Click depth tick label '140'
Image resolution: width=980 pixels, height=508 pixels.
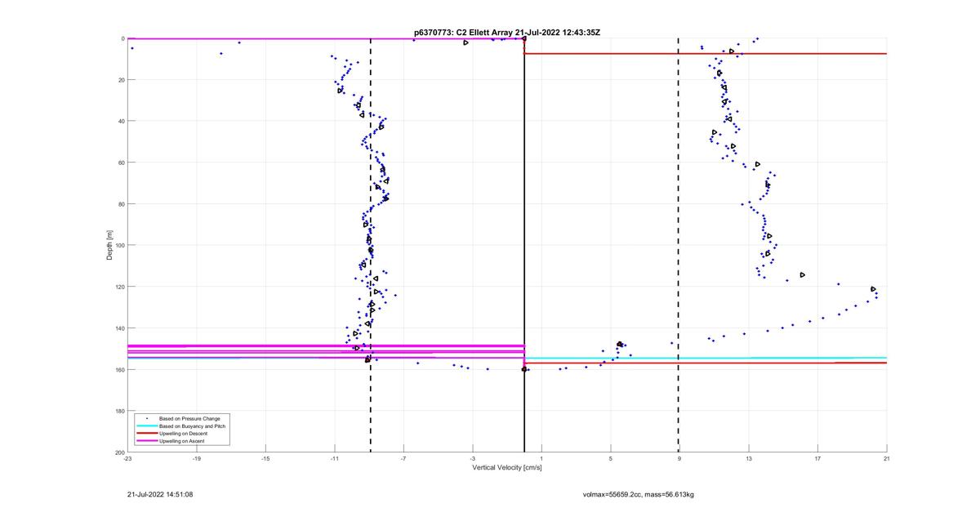click(119, 328)
